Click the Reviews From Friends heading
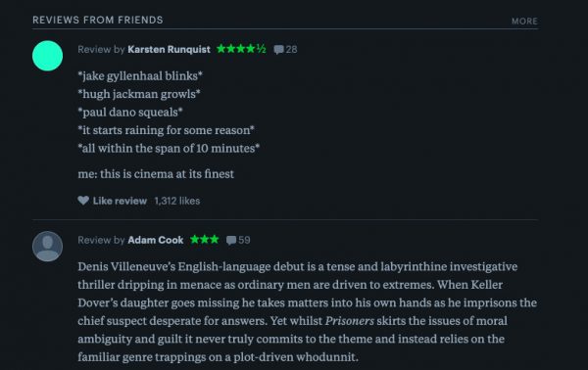 [98, 20]
